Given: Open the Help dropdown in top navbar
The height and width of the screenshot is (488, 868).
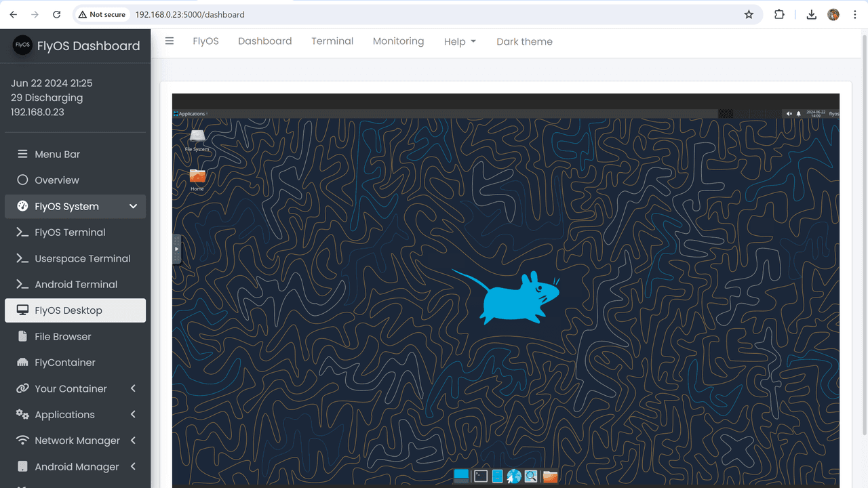Looking at the screenshot, I should click(460, 41).
